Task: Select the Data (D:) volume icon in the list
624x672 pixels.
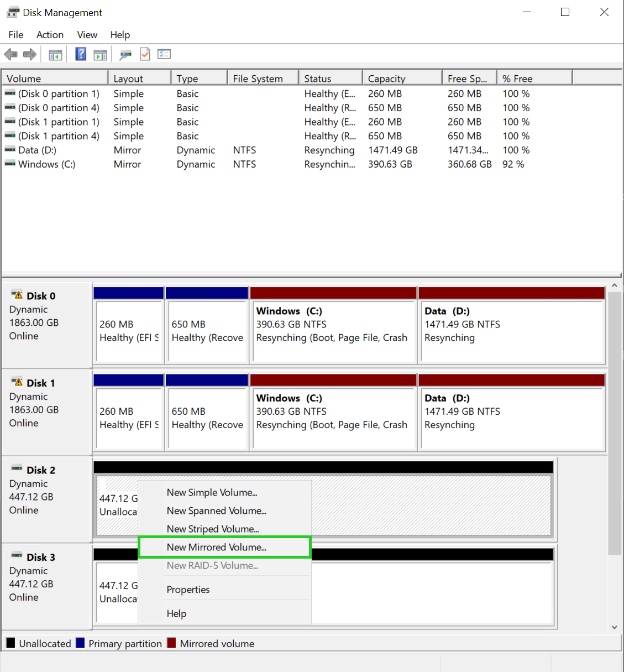Action: (9, 149)
